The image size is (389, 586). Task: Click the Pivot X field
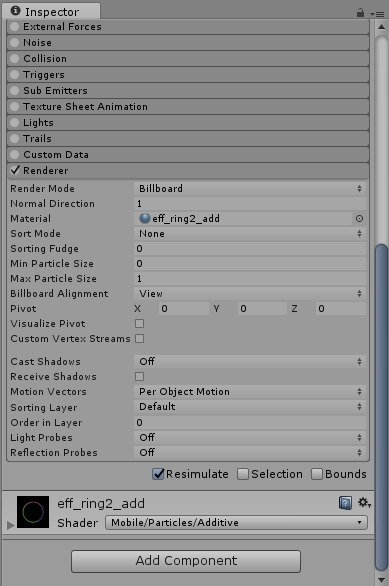183,309
